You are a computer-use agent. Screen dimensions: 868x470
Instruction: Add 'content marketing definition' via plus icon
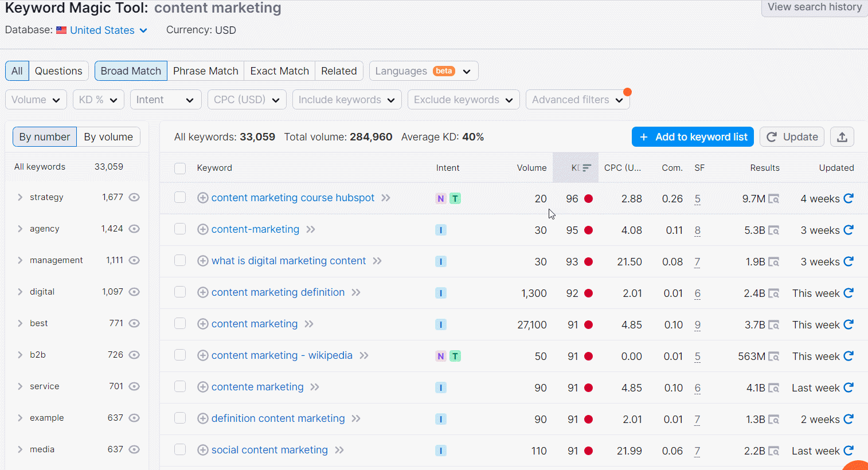[202, 292]
